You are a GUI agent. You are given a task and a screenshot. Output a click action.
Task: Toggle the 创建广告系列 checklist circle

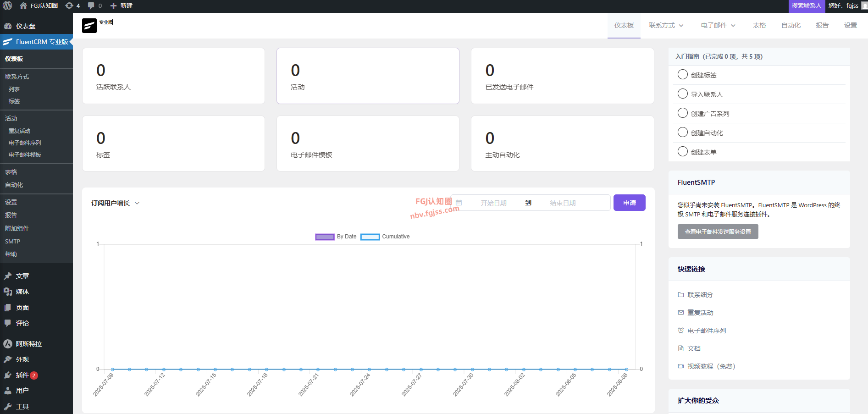point(683,113)
